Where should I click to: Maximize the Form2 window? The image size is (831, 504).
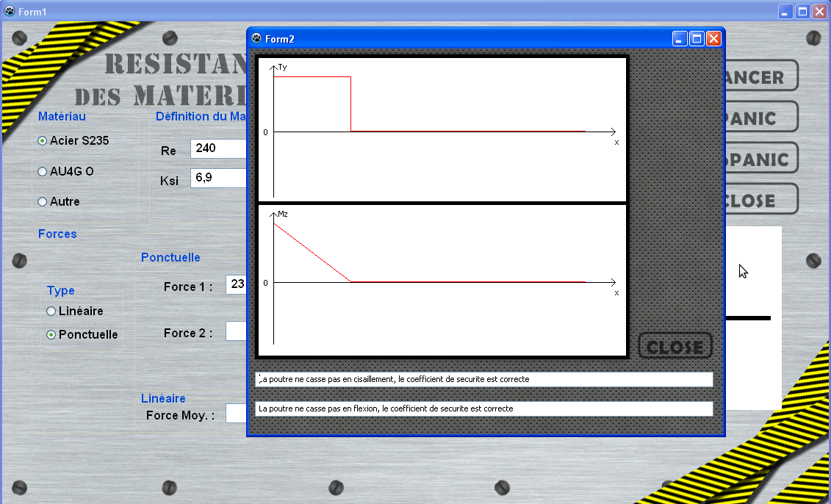(697, 39)
